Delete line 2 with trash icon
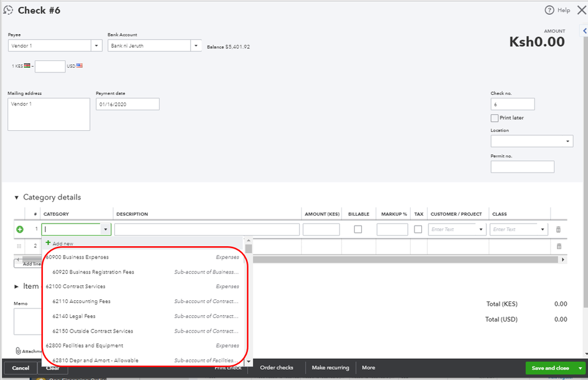The height and width of the screenshot is (380, 588). (x=559, y=246)
